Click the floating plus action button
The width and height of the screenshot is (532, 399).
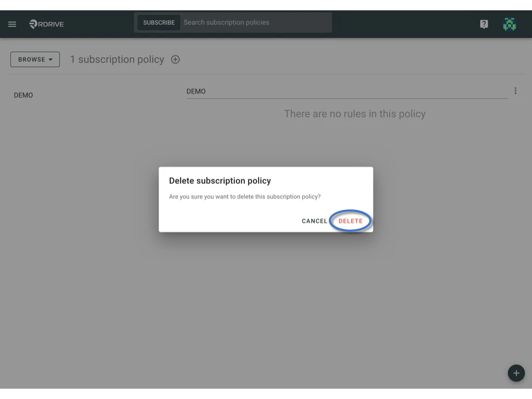(516, 373)
